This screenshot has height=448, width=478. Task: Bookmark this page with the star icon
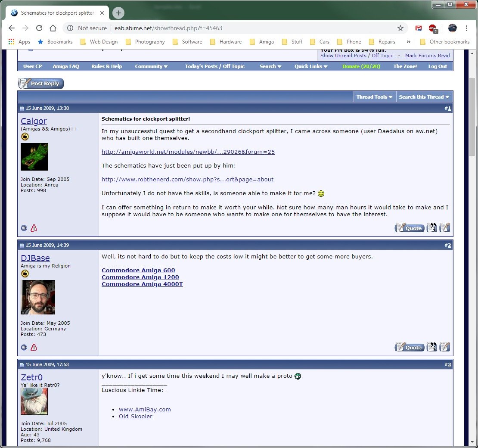[x=400, y=28]
